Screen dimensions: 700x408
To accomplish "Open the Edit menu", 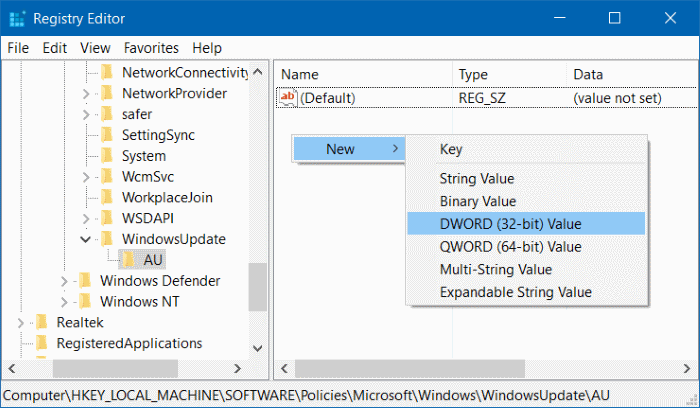I will [55, 48].
